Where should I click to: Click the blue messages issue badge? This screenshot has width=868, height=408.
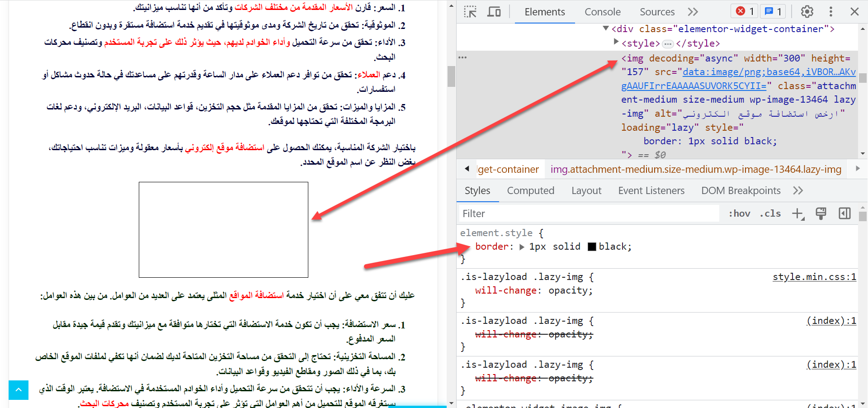coord(773,11)
